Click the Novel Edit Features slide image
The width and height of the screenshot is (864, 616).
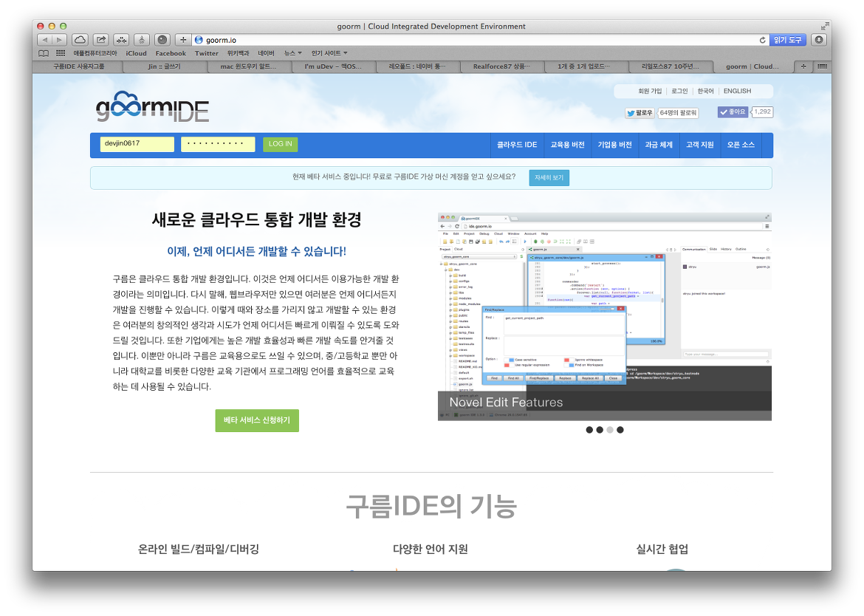(x=605, y=316)
